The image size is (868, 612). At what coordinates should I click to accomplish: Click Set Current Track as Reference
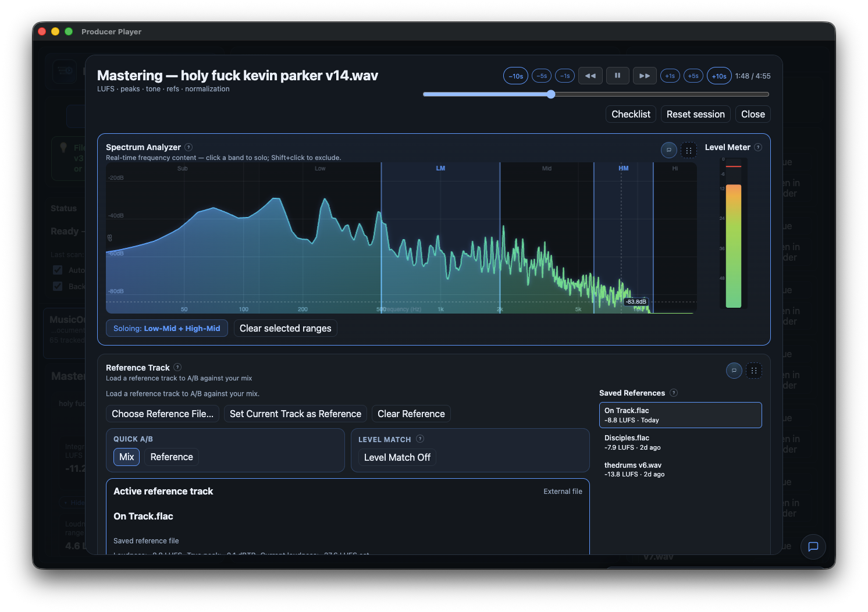[296, 414]
